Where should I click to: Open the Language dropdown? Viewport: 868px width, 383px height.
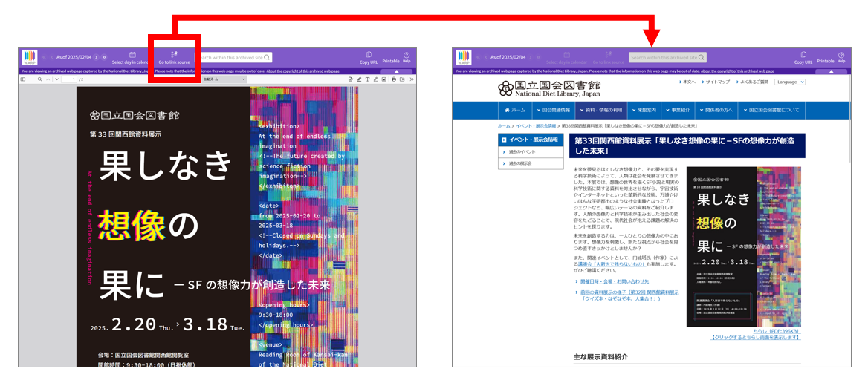tap(790, 82)
